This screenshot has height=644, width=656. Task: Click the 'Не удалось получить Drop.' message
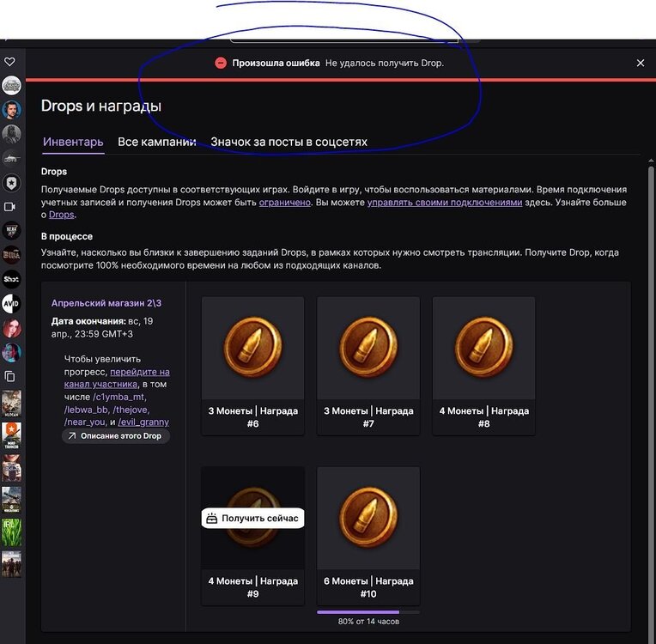(385, 64)
